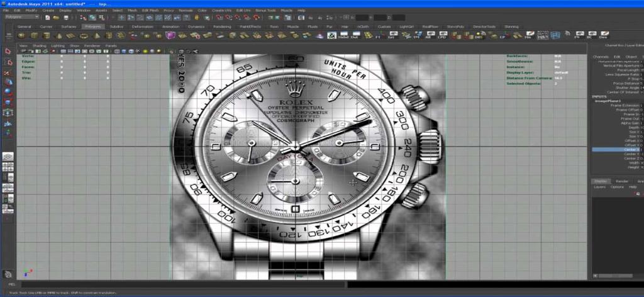Switch to the Deformation shelf tab
Viewport: 644px width, 297px height.
[x=143, y=26]
